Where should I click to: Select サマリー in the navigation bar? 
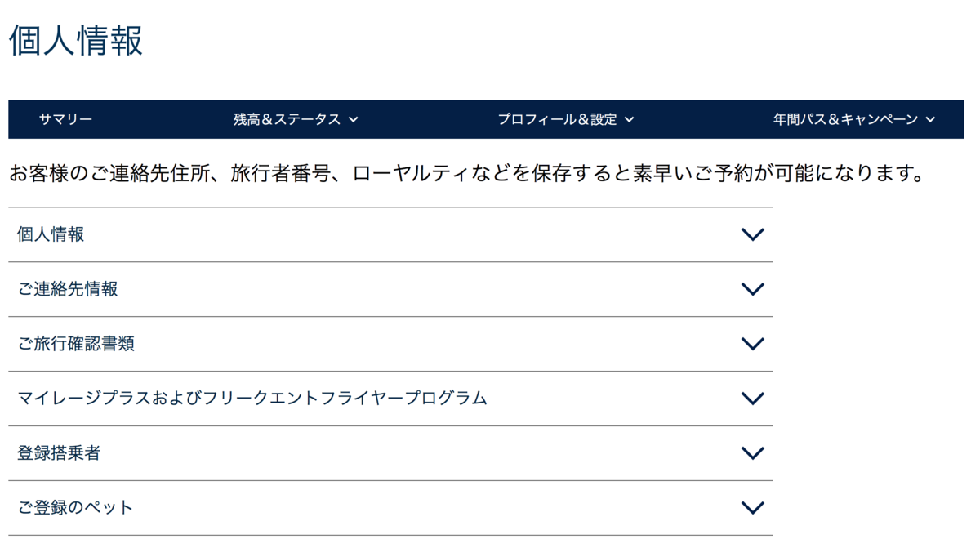coord(65,119)
